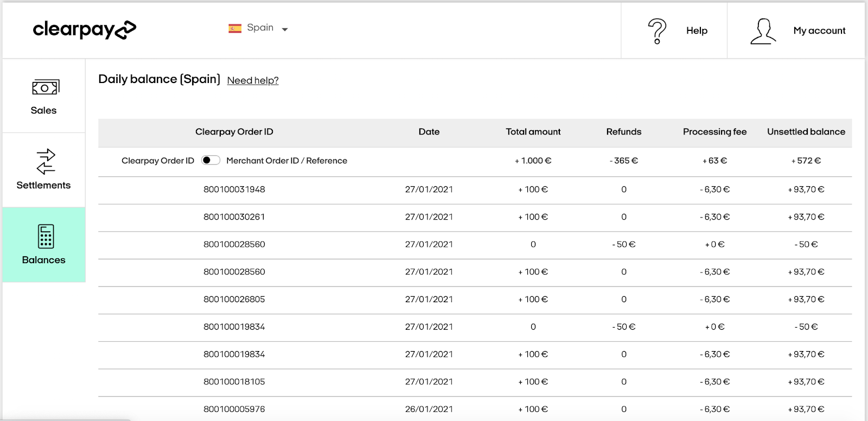Click the Date column header
This screenshot has width=868, height=421.
[x=429, y=132]
